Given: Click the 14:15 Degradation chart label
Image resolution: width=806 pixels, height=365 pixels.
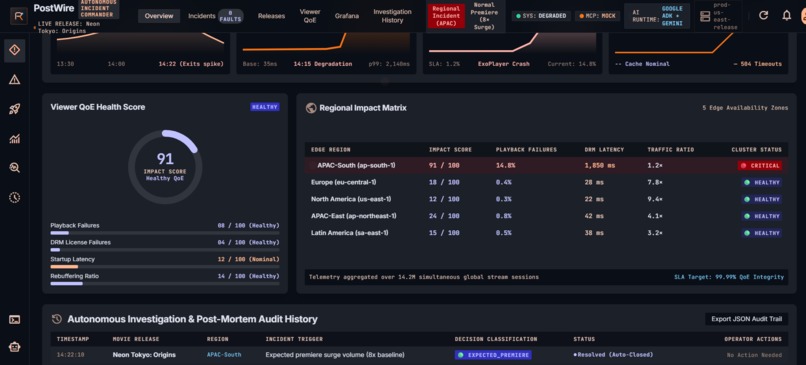Looking at the screenshot, I should [x=323, y=64].
